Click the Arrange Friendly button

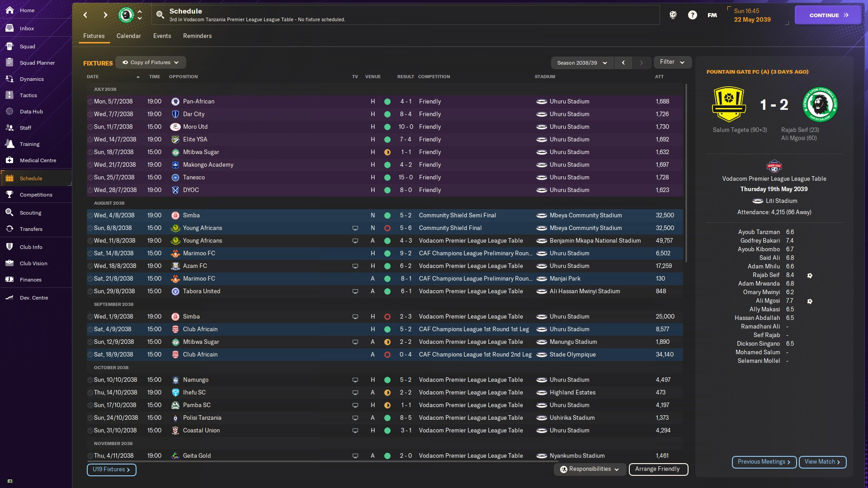[x=658, y=469]
